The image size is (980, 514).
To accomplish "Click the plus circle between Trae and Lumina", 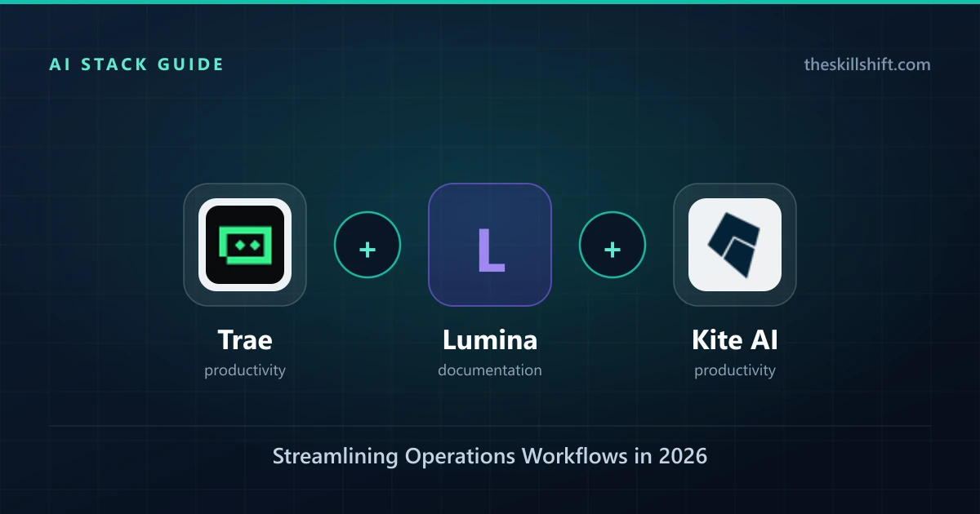I will point(367,245).
